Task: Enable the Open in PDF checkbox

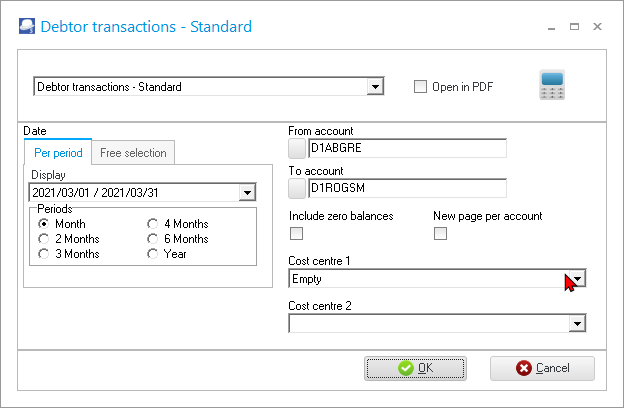Action: [421, 87]
